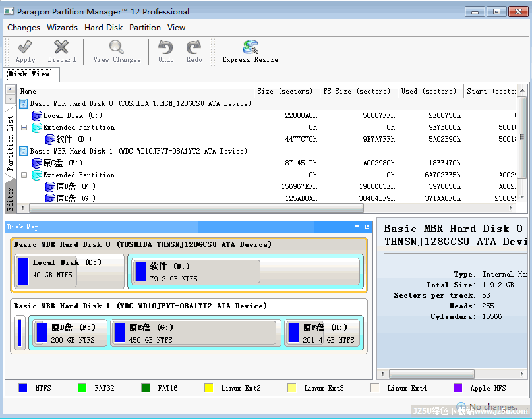Click Basic MBR Hard Disk 1 map title
Viewport: 532px width, 419px height.
(x=140, y=306)
